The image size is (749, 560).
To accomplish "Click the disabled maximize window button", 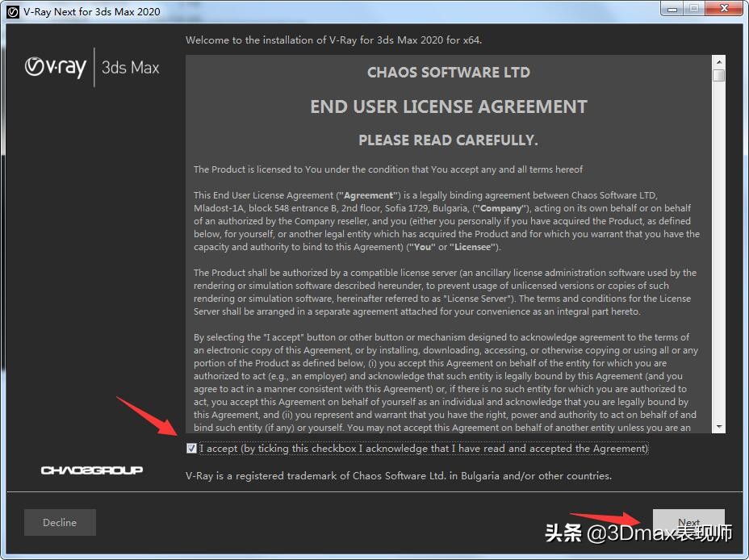I will pyautogui.click(x=694, y=10).
